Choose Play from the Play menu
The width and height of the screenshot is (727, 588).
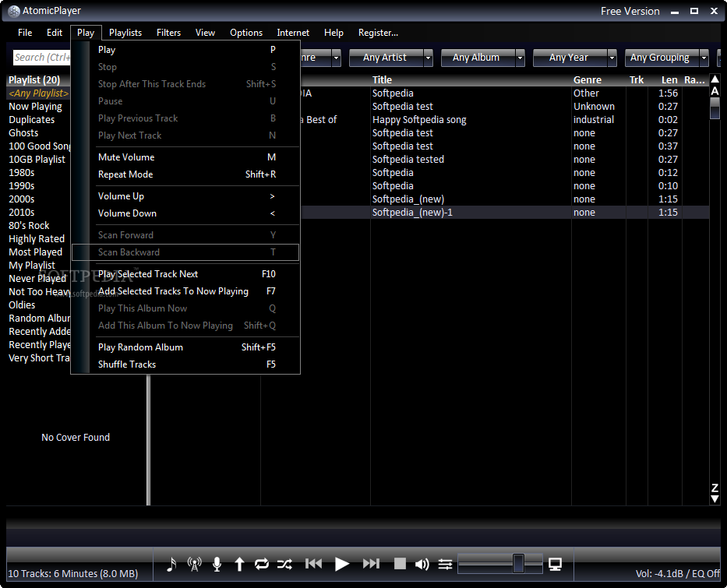185,50
